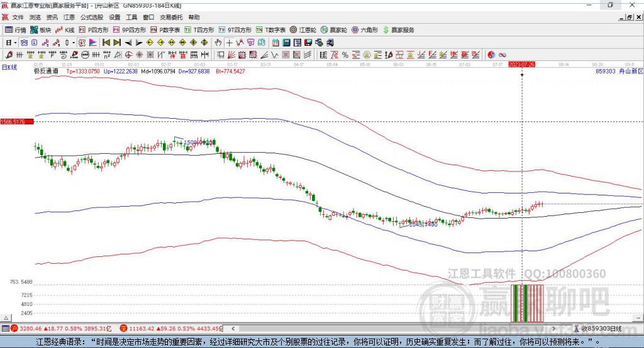
Task: Step right with black right-arrow icon
Action: click(x=139, y=43)
